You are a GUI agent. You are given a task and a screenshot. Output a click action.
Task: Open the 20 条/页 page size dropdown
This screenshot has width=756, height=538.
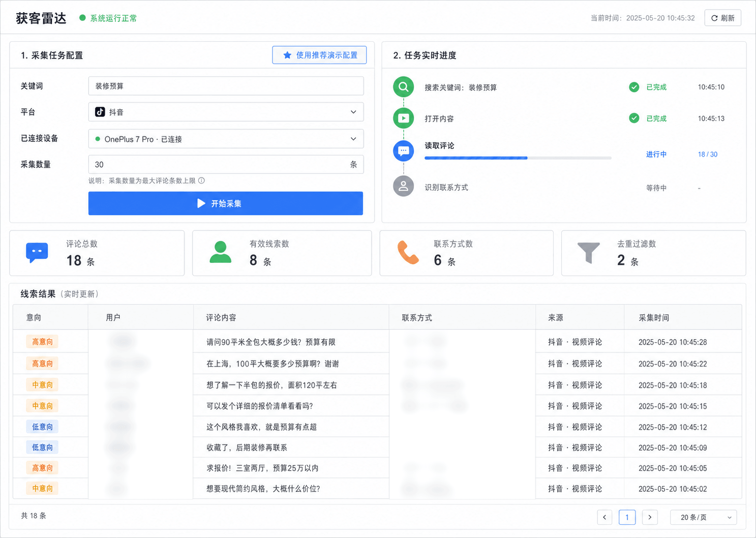[704, 517]
